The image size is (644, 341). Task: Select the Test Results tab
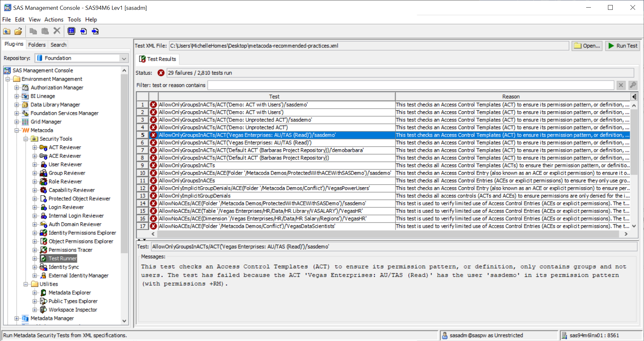pos(158,59)
